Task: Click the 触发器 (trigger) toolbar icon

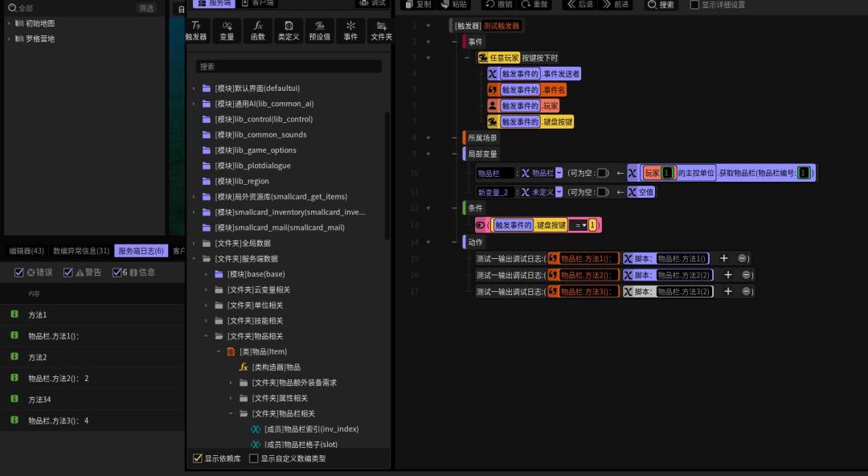Action: pos(196,31)
